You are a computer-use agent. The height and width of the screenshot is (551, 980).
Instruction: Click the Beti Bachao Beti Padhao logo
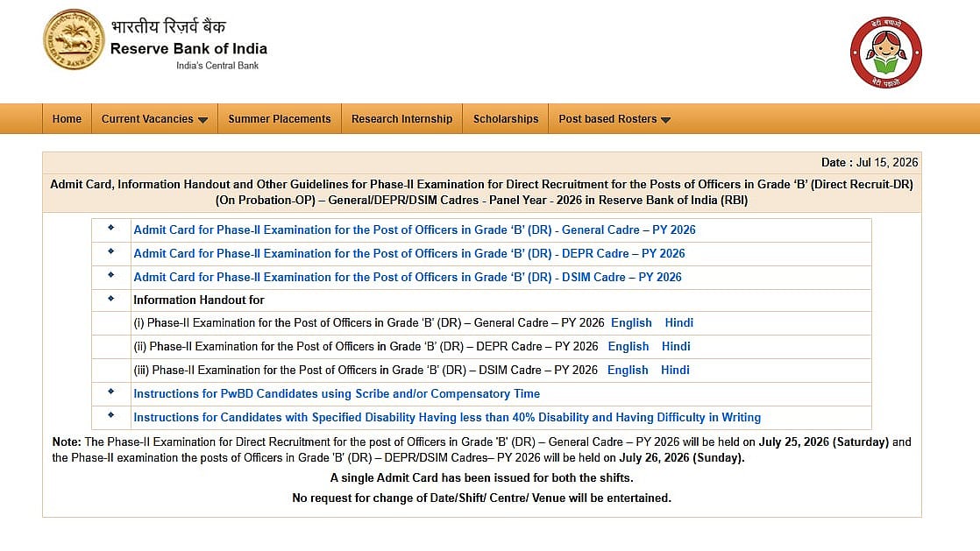tap(885, 53)
